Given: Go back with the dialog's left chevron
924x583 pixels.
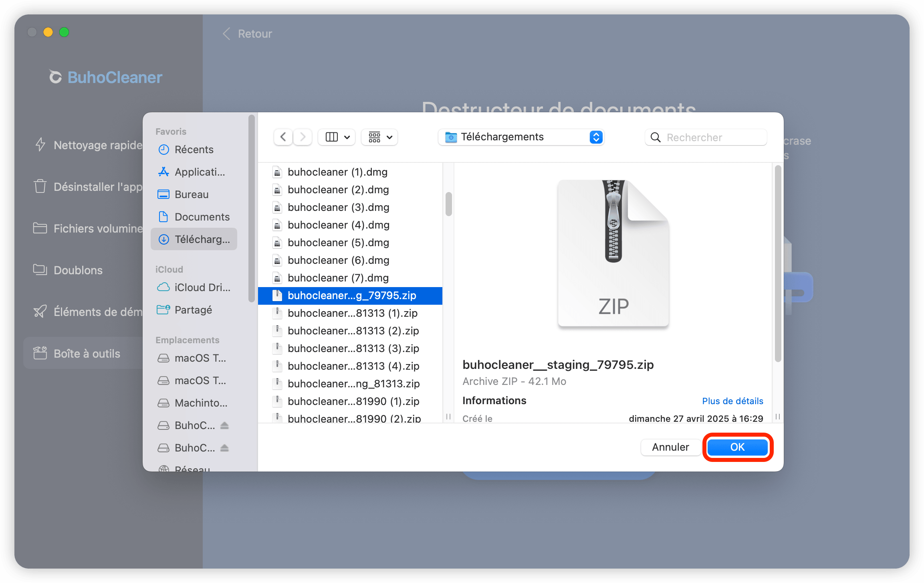Looking at the screenshot, I should pos(283,138).
